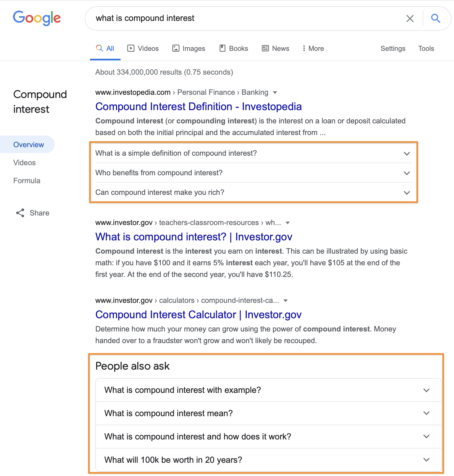
Task: Click the blue search magnifier icon
Action: [435, 18]
